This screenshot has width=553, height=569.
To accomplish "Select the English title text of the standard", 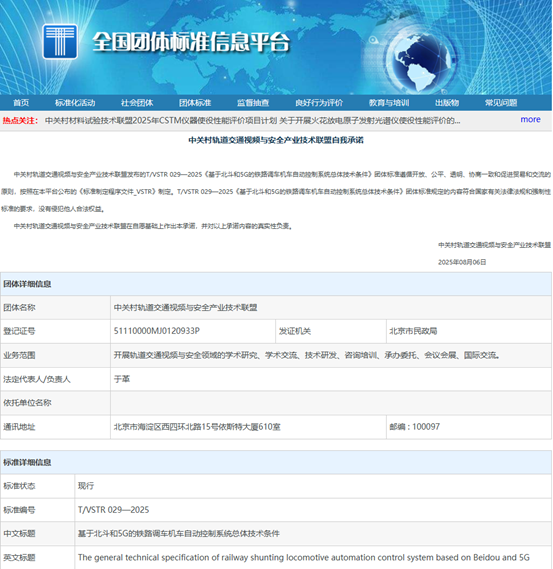I will click(x=303, y=557).
